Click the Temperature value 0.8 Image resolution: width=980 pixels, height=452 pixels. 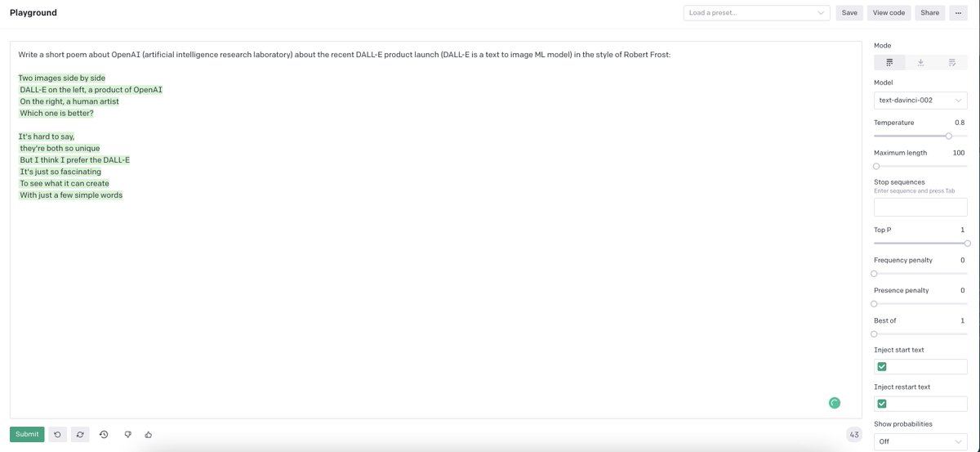point(960,123)
